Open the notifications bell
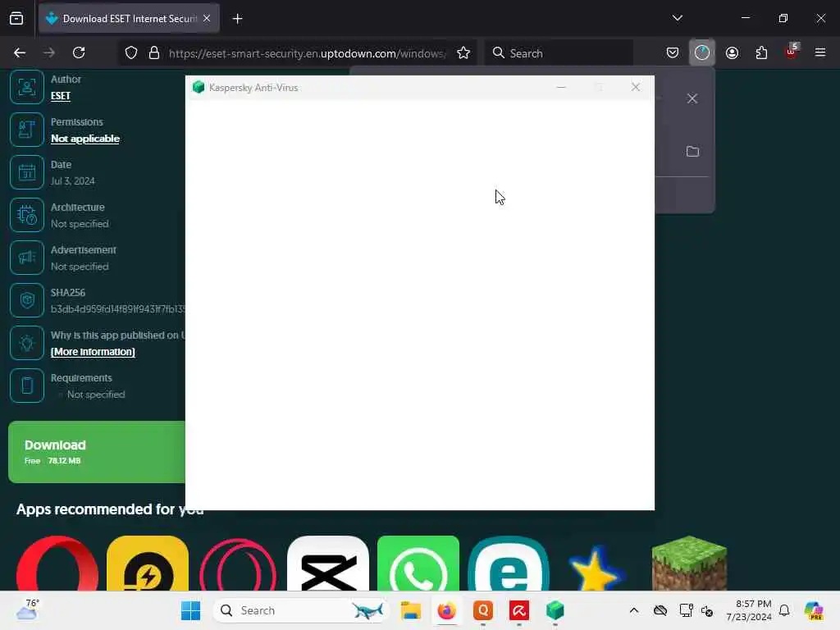This screenshot has width=840, height=630. click(x=784, y=610)
